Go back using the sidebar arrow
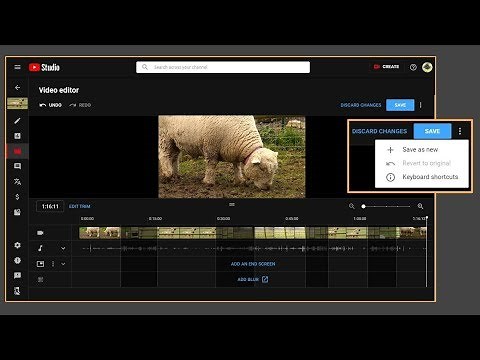Screen dimensions: 480x360 17,87
